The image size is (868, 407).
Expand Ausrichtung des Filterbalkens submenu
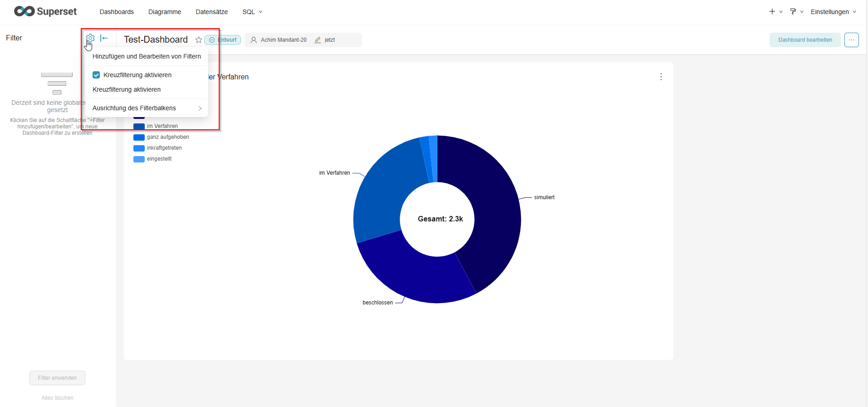[x=147, y=108]
